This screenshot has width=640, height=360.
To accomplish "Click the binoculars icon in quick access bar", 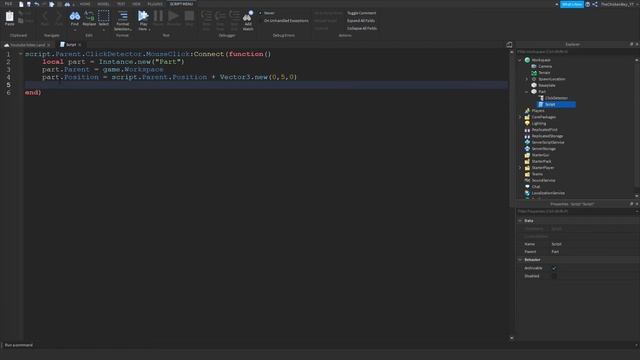I will 67,4.
